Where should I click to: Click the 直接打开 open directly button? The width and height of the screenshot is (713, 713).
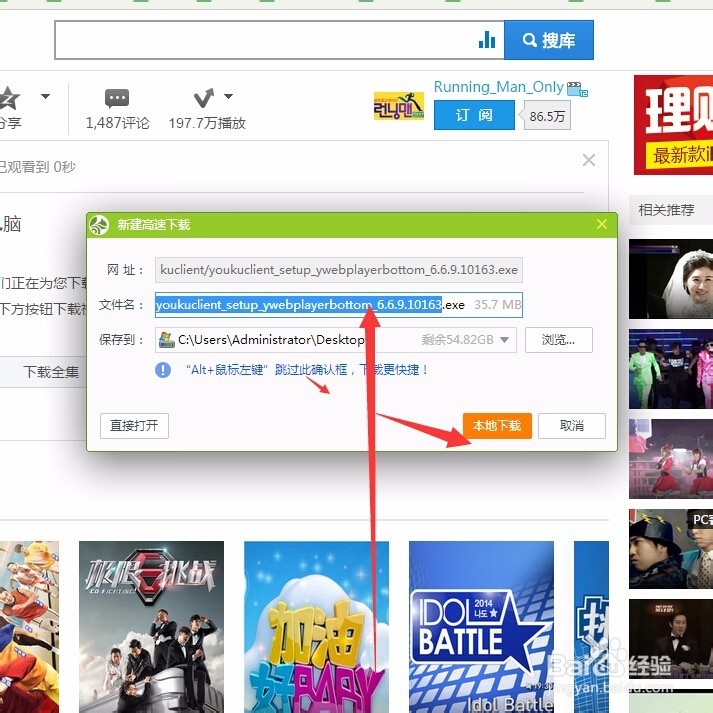point(134,426)
